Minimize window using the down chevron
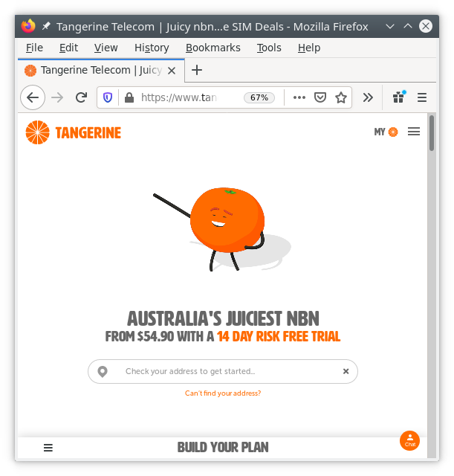This screenshot has height=476, width=454. tap(390, 27)
